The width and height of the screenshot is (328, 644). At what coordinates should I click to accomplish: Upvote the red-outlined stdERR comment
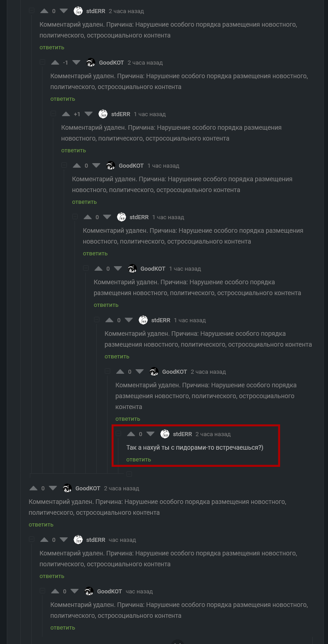[x=131, y=434]
